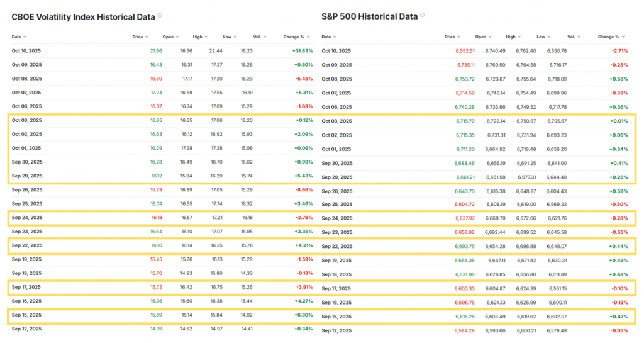The image size is (644, 343).
Task: Expand Change % sort arrow in S&P 500 table
Action: tap(624, 37)
